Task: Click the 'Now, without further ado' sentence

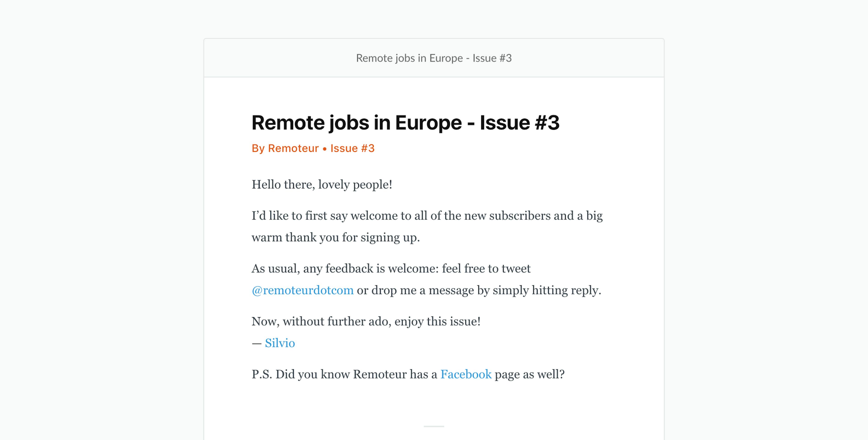Action: tap(366, 321)
